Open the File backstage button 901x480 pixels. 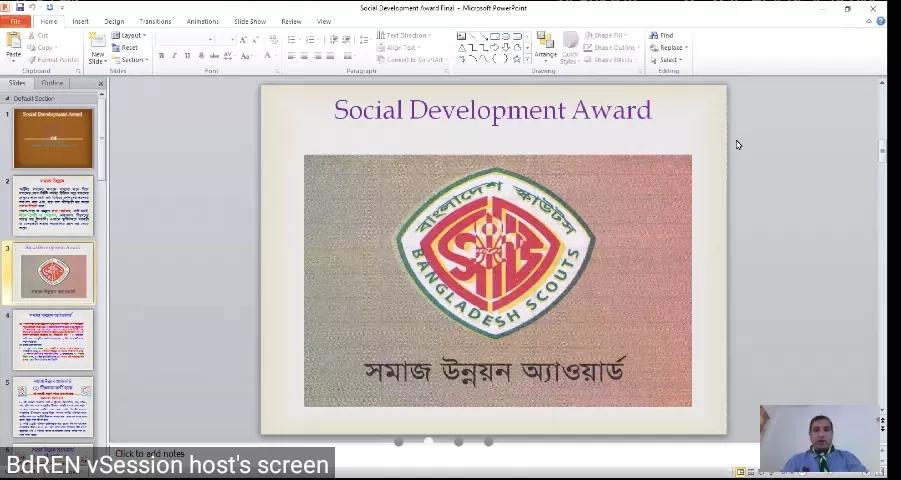coord(15,21)
